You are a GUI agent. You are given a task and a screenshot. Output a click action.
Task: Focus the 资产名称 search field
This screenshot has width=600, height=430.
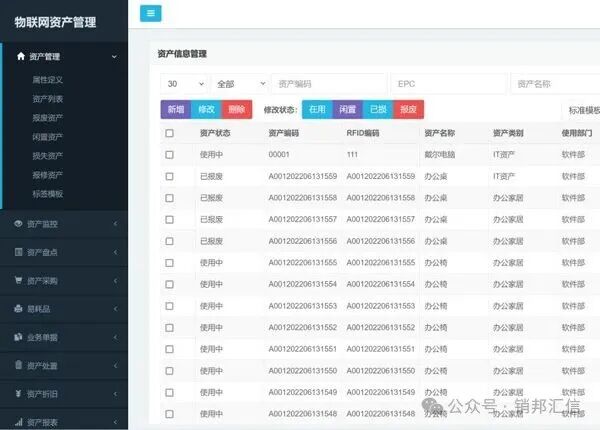coord(556,84)
